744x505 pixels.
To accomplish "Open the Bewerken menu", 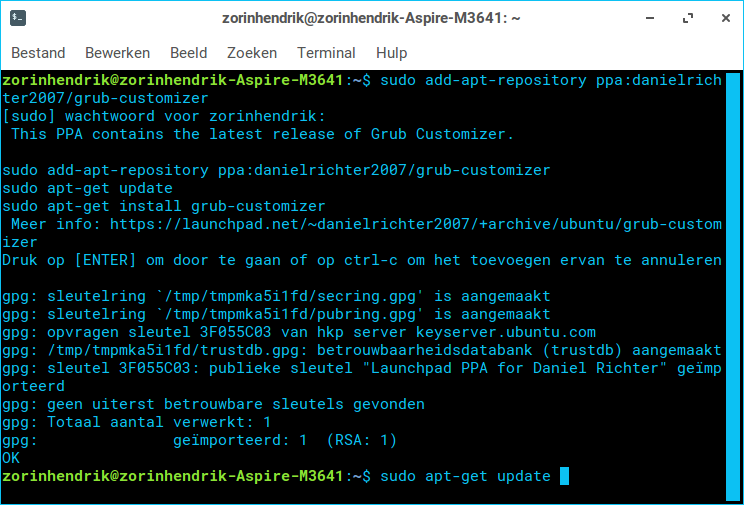I will pyautogui.click(x=117, y=53).
